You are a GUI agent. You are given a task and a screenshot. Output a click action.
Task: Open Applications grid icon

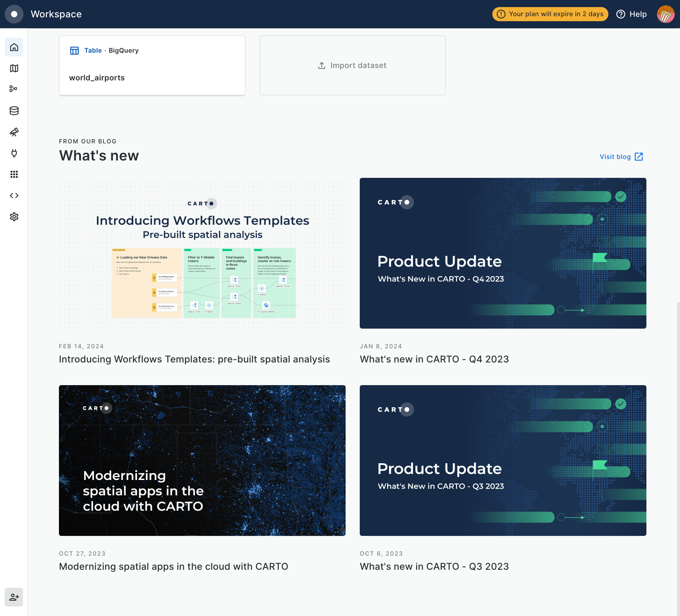tap(14, 174)
